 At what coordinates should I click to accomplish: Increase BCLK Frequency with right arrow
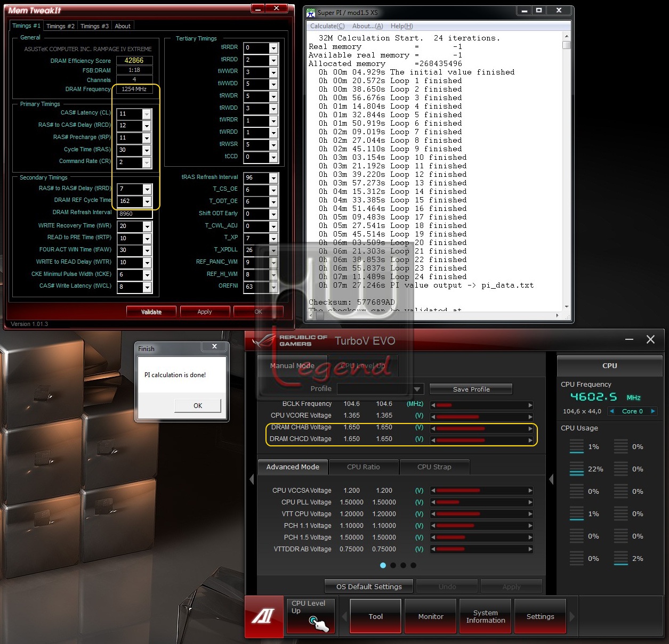(530, 405)
